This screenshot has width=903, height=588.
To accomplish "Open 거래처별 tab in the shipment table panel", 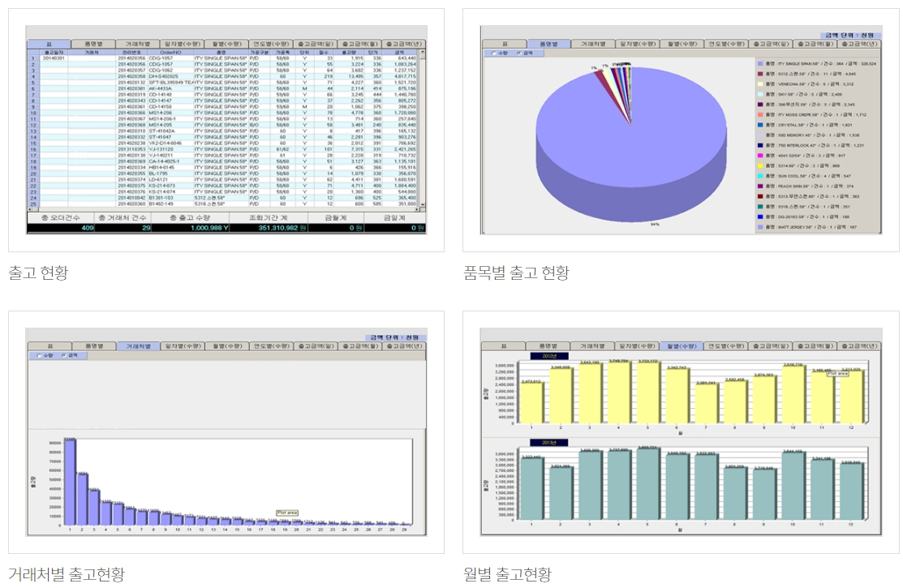I will tap(137, 43).
